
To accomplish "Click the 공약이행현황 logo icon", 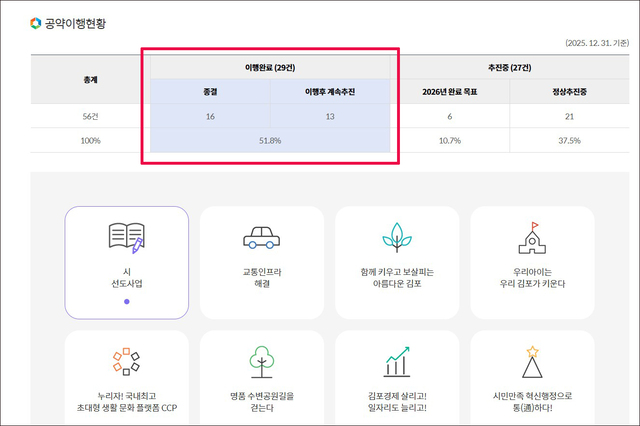I will tap(36, 23).
